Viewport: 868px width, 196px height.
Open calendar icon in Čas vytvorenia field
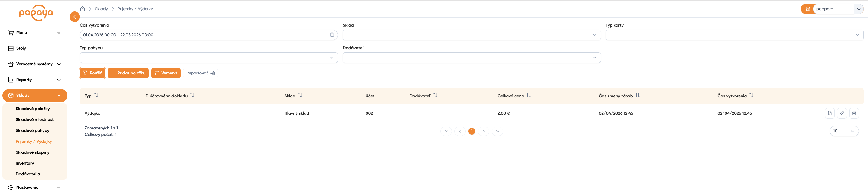tap(332, 35)
